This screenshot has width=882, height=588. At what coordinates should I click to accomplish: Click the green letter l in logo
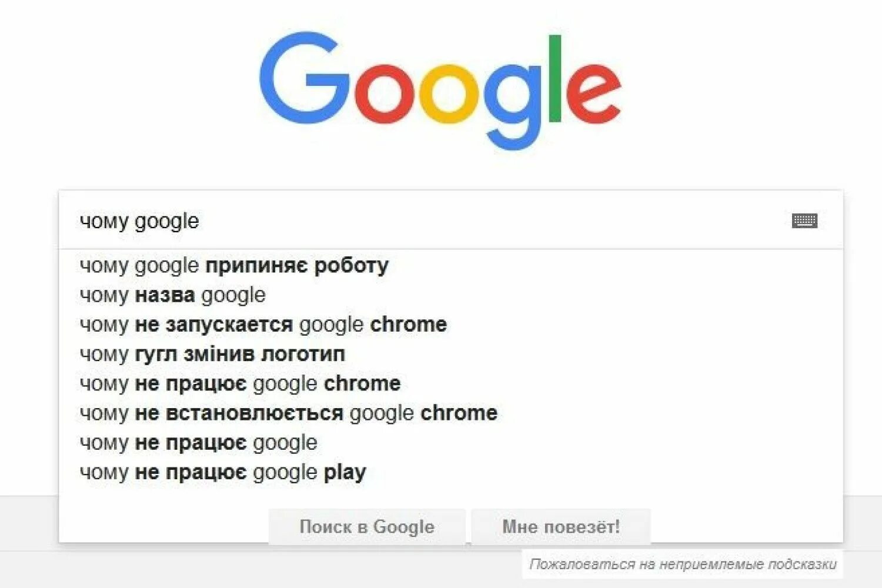[x=554, y=78]
